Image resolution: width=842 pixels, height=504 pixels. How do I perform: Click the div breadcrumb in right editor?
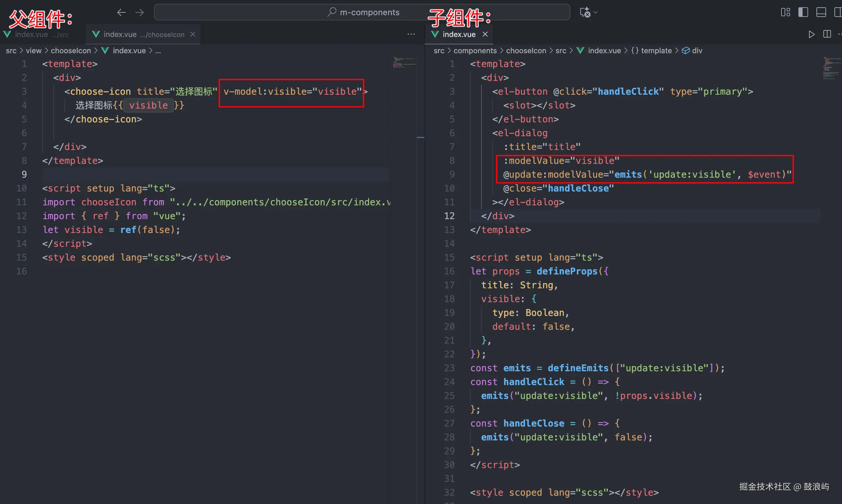pyautogui.click(x=697, y=51)
